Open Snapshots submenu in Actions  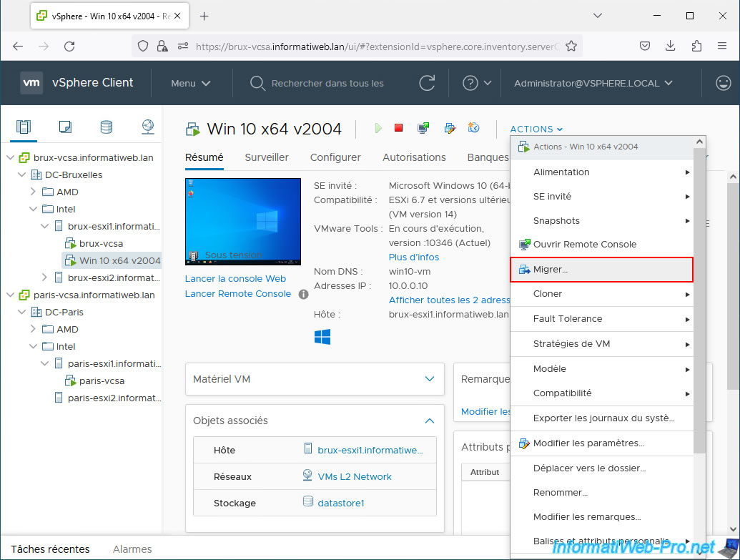(602, 220)
